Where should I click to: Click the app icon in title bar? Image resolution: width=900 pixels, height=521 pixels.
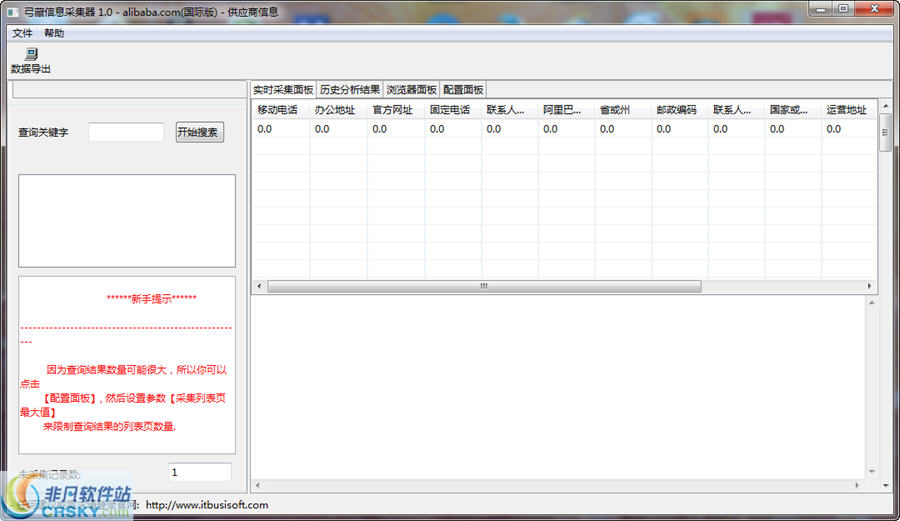[x=13, y=11]
